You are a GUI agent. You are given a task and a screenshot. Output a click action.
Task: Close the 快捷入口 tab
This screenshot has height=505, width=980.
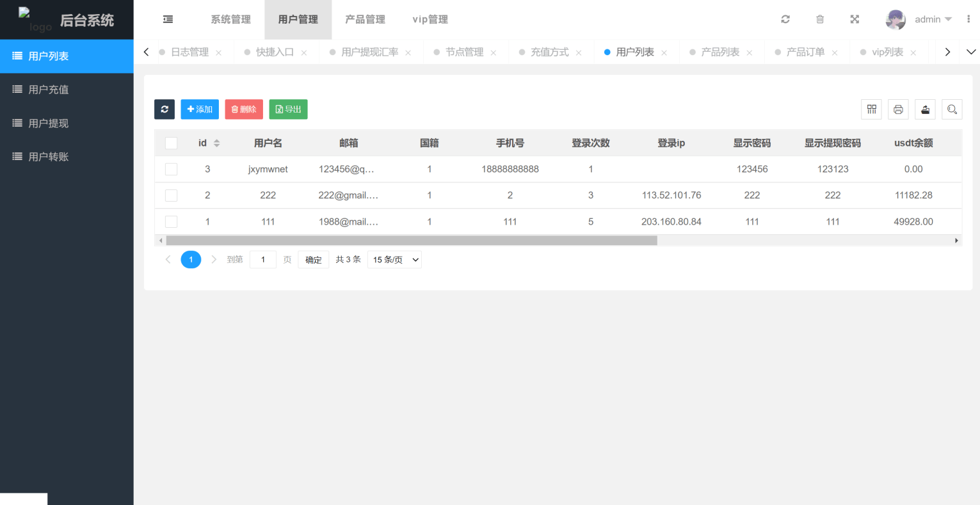tap(304, 52)
